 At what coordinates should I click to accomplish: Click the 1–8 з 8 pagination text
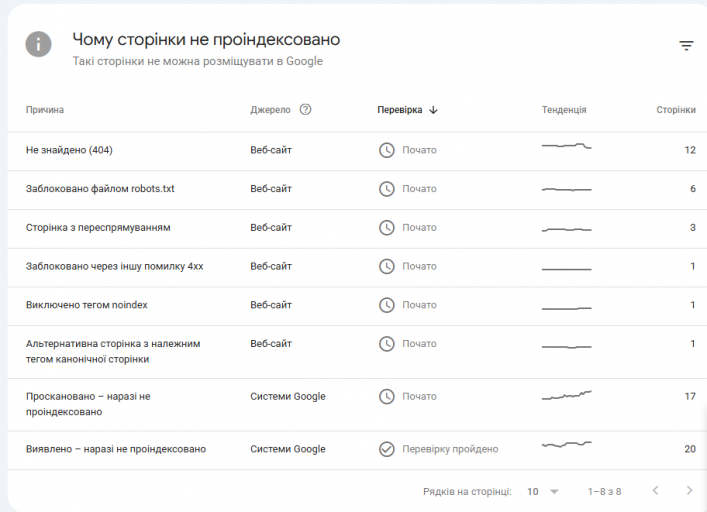pos(604,492)
